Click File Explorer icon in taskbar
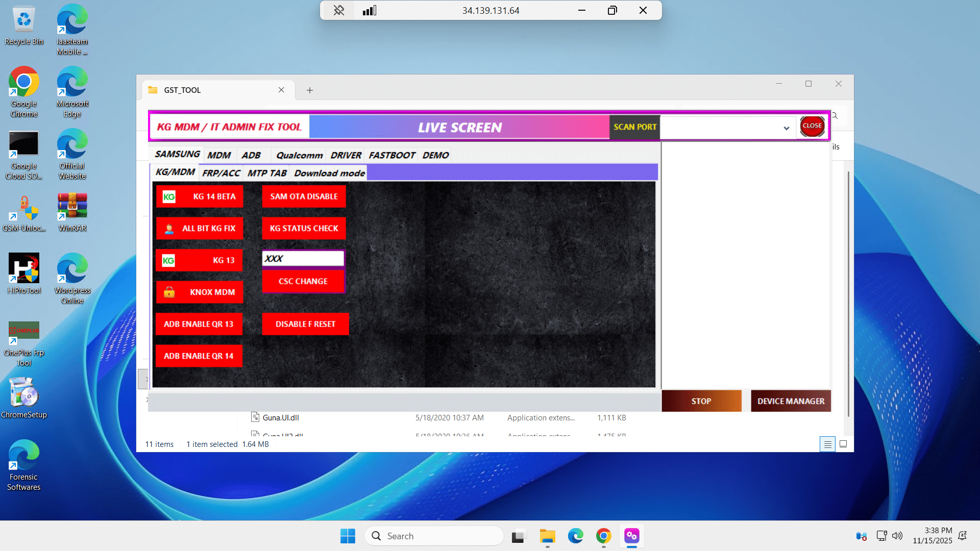980x551 pixels. pos(547,536)
